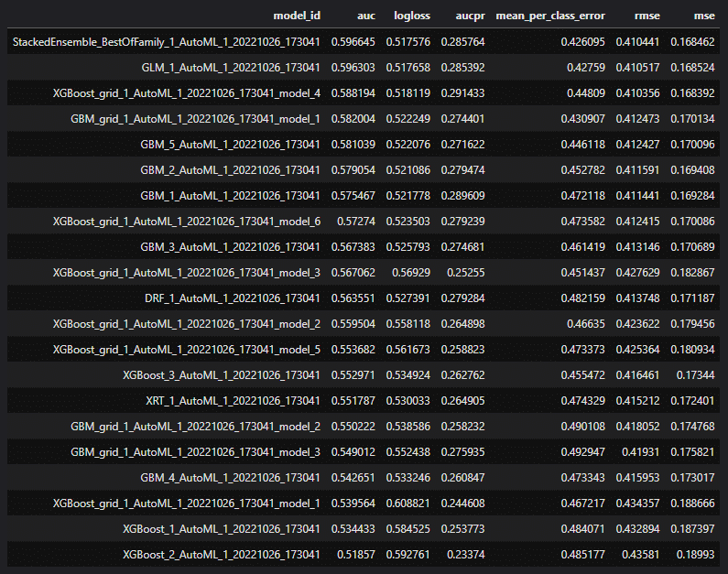This screenshot has height=574, width=728.
Task: Select GBM_2_AutoML_1 model id cell
Action: pos(230,170)
